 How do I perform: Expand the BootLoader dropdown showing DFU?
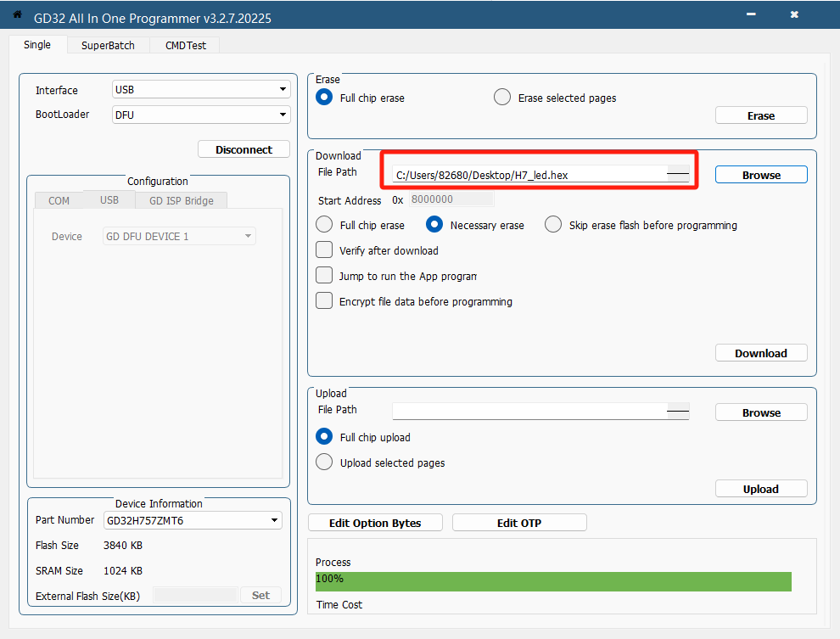pyautogui.click(x=201, y=115)
